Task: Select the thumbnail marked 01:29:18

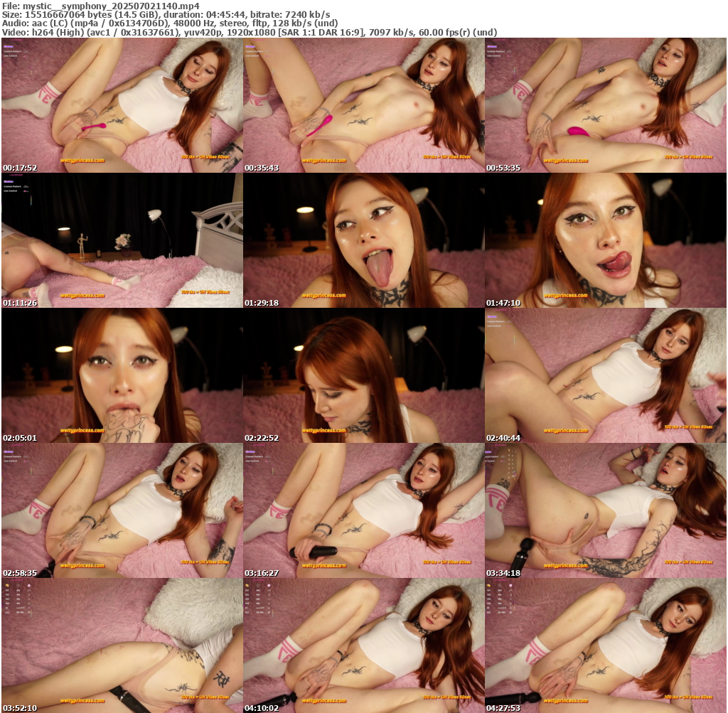Action: [x=363, y=240]
